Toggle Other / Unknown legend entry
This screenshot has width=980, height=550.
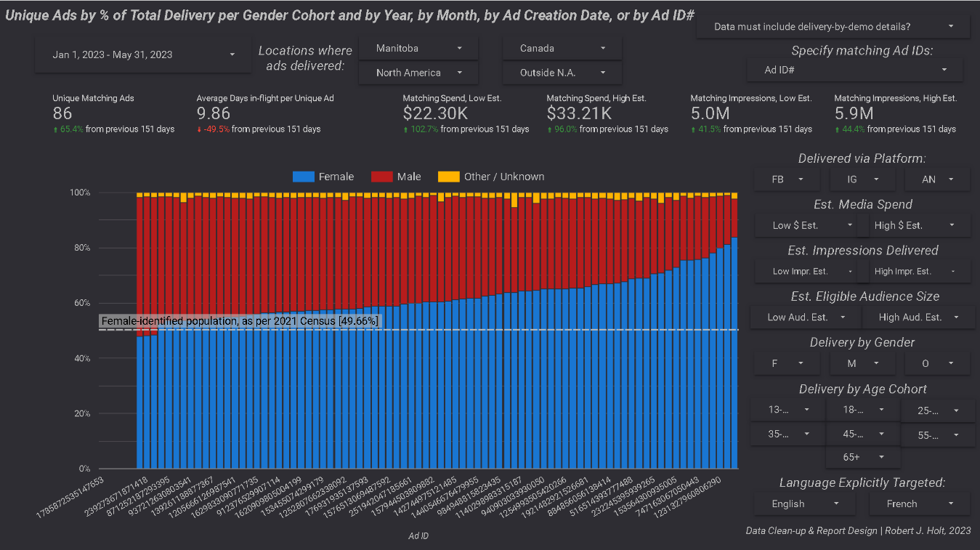pyautogui.click(x=491, y=177)
